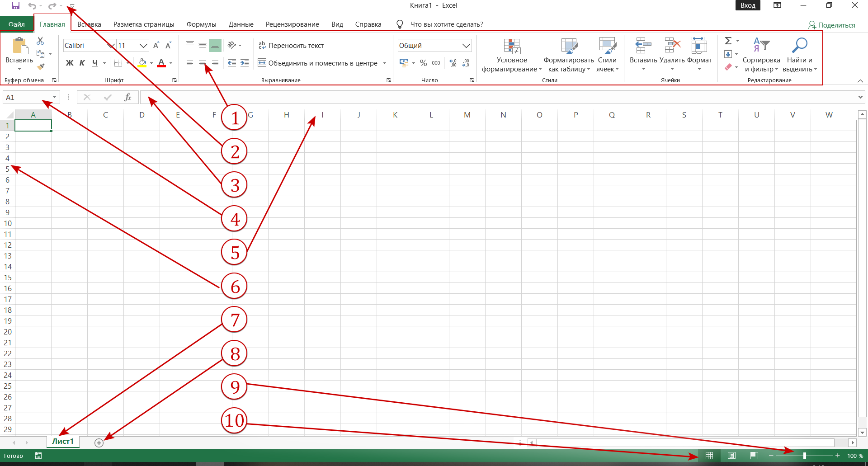Toggle bold Ж formatting
Viewport: 868px width, 466px height.
pos(70,63)
